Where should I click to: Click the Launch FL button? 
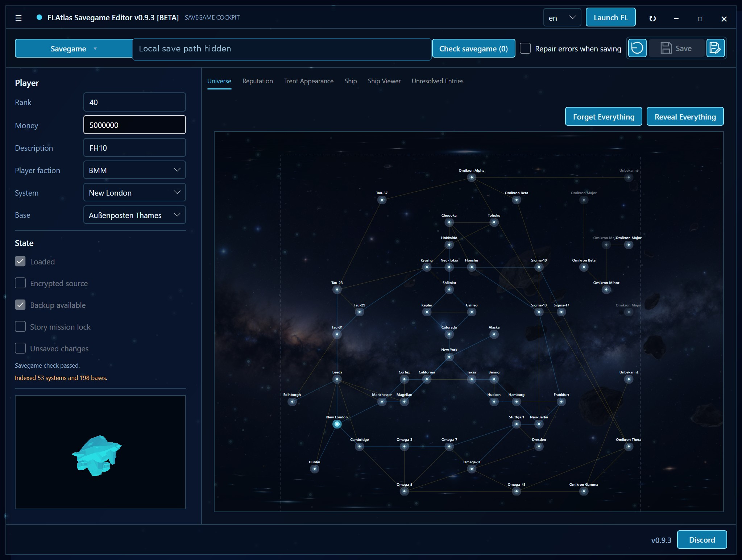pyautogui.click(x=611, y=17)
